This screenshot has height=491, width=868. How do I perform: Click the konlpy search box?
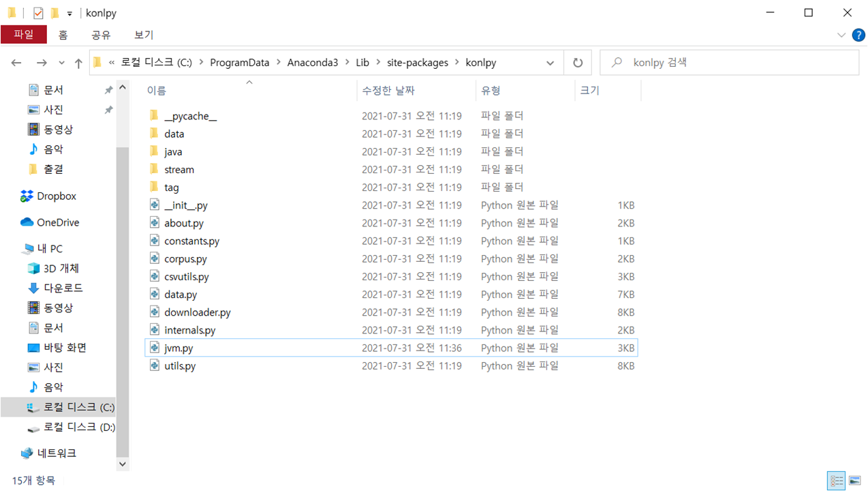(729, 63)
